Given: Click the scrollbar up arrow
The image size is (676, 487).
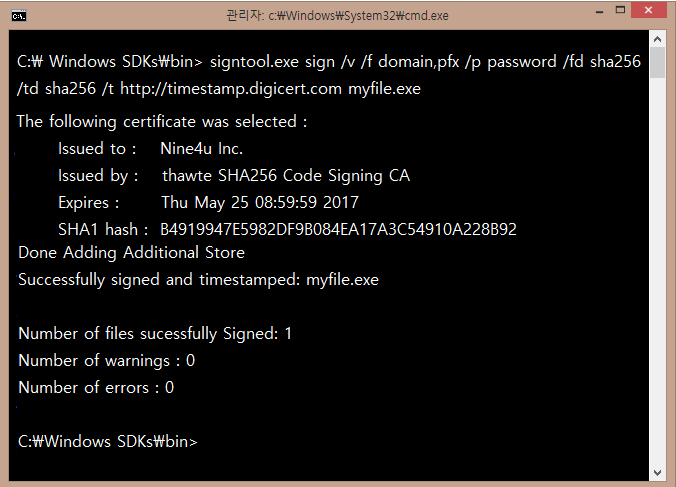Looking at the screenshot, I should [x=657, y=39].
